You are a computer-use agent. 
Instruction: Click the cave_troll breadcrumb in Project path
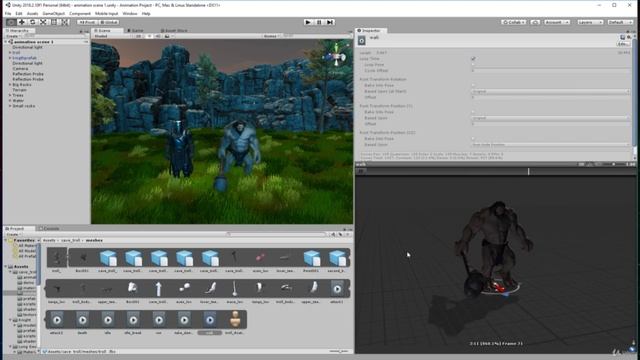(x=71, y=240)
